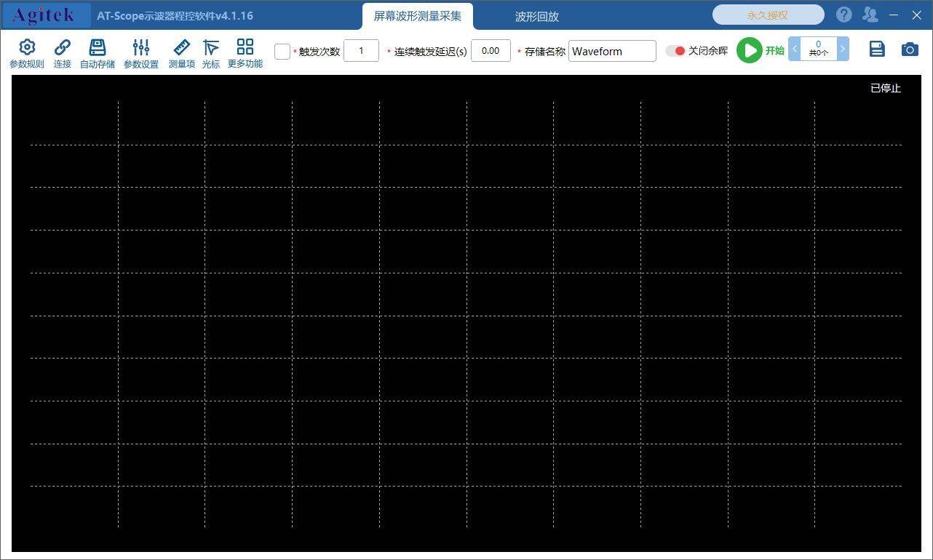Viewport: 933px width, 560px height.
Task: Close the AT-Scope window
Action: pyautogui.click(x=917, y=15)
